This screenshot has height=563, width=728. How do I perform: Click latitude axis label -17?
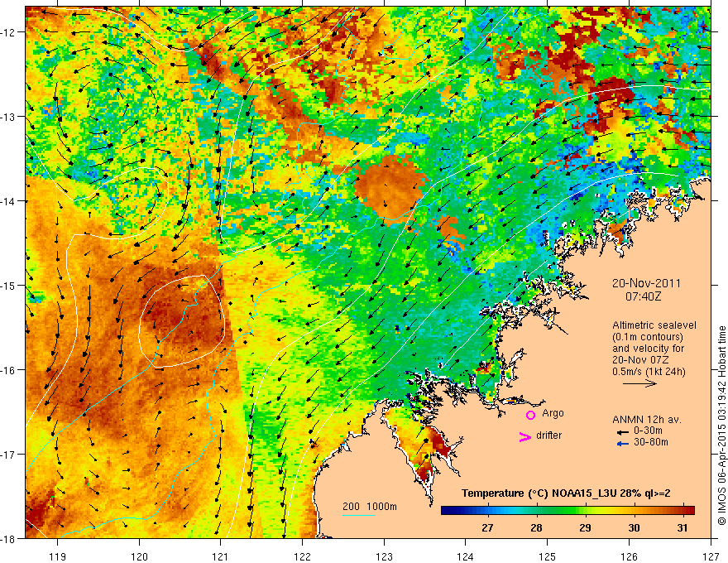pyautogui.click(x=9, y=455)
